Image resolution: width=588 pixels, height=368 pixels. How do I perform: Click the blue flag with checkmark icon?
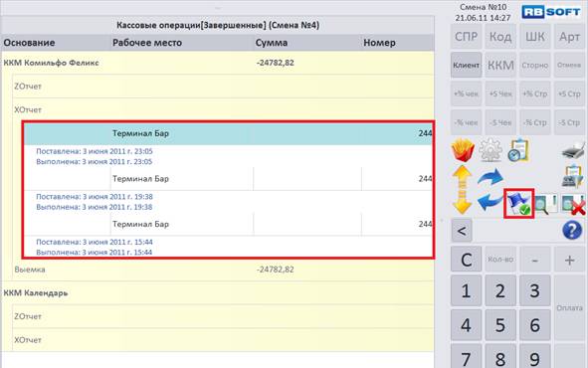[x=519, y=204]
